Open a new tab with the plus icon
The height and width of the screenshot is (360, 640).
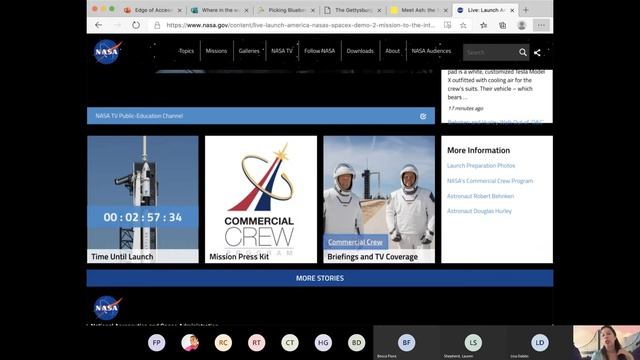click(526, 10)
